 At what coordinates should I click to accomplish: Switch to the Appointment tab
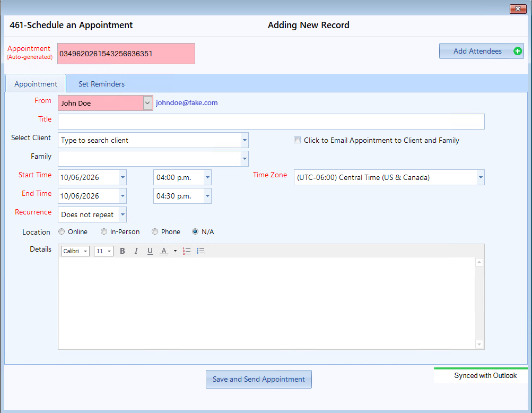tap(36, 83)
